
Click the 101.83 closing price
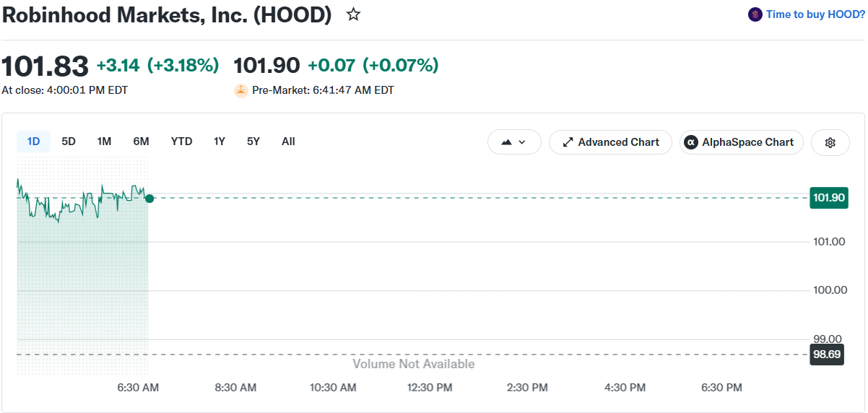(45, 66)
